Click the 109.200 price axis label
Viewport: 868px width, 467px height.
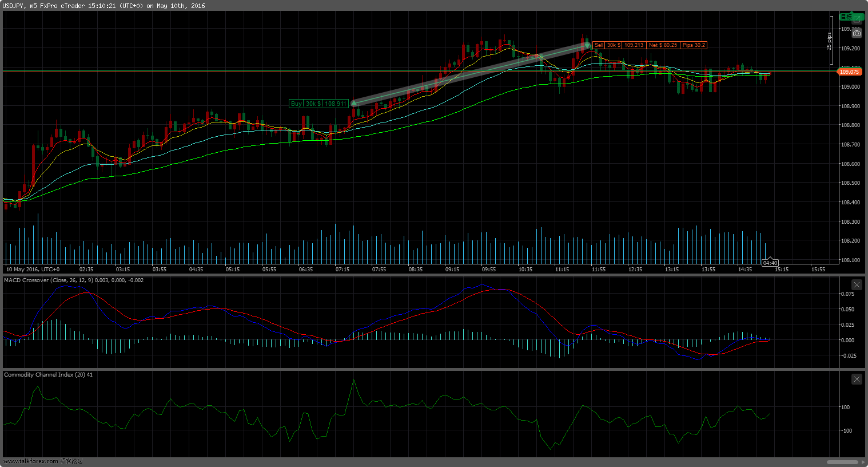click(x=850, y=49)
